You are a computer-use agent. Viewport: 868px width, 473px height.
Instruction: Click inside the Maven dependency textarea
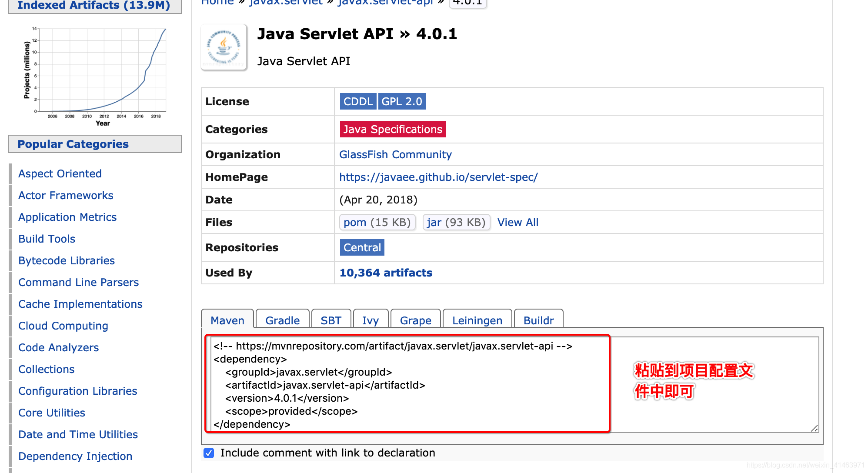coord(514,385)
